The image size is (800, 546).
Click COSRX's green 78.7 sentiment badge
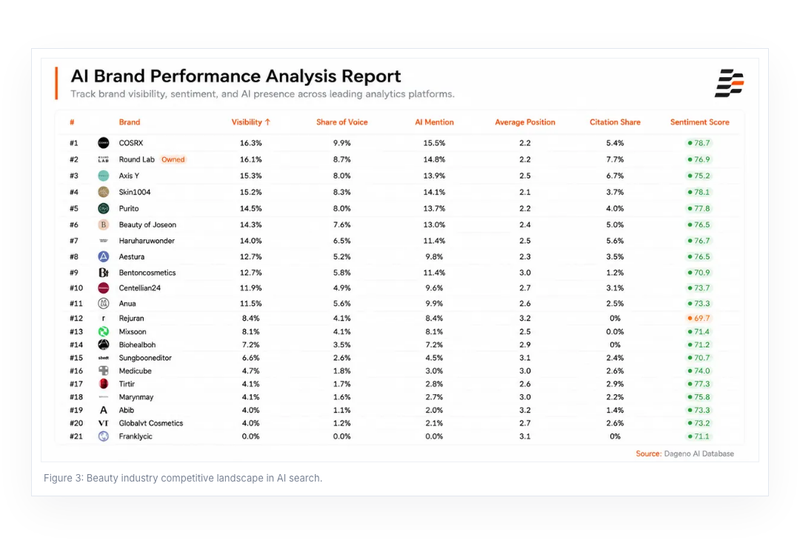[698, 143]
